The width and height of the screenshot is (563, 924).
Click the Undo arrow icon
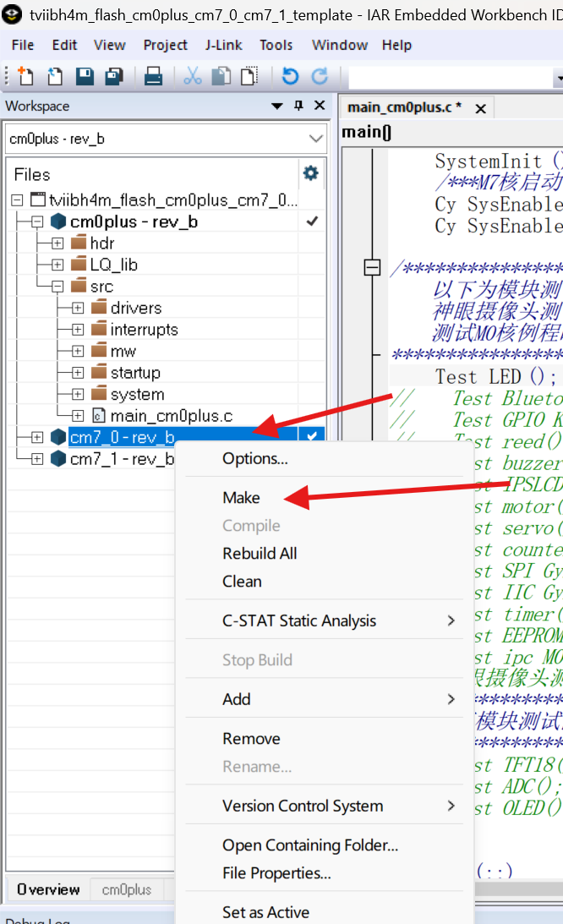[x=290, y=76]
